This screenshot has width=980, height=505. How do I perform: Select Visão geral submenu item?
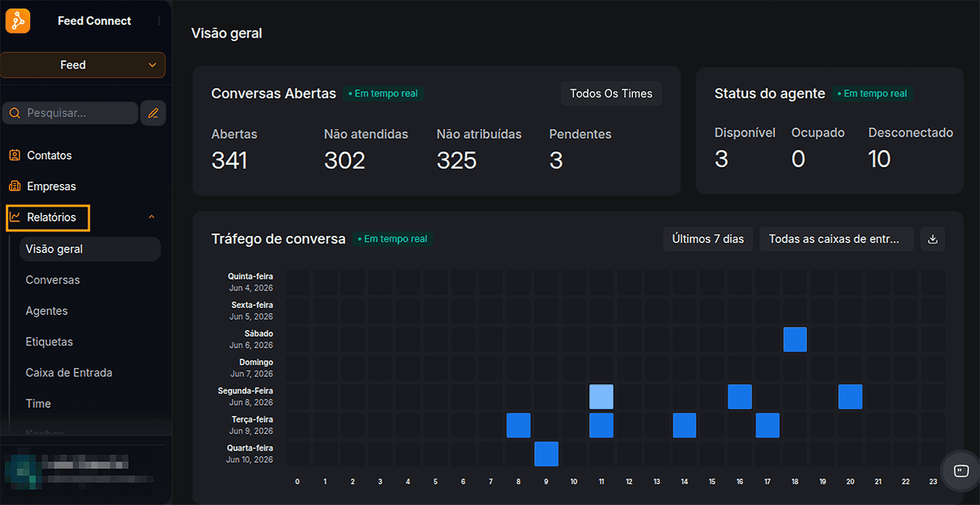[90, 249]
